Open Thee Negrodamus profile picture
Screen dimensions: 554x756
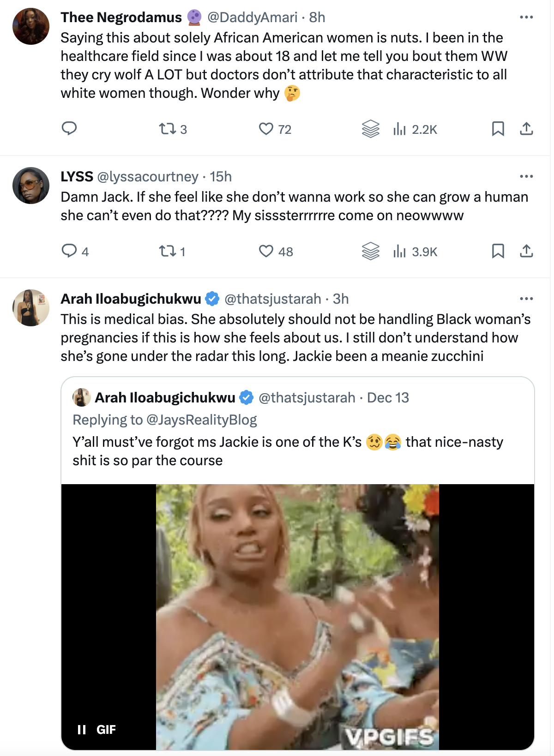click(31, 26)
